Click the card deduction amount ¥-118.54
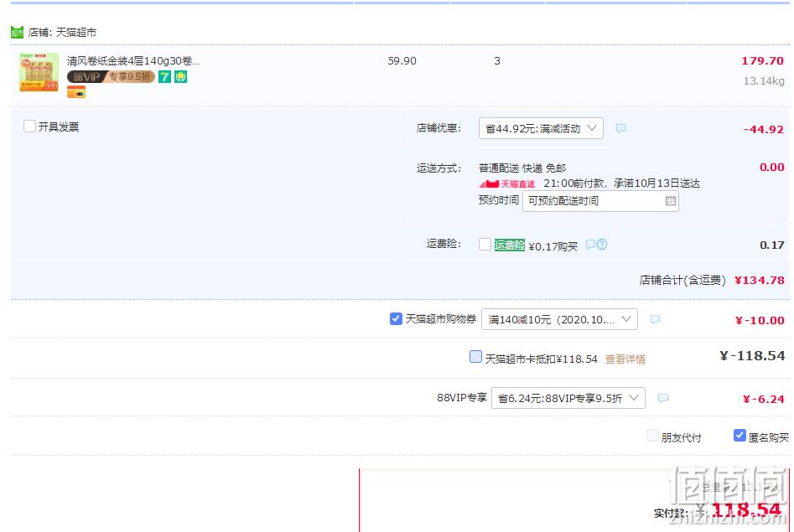Screen dimensions: 794x532 click(752, 356)
